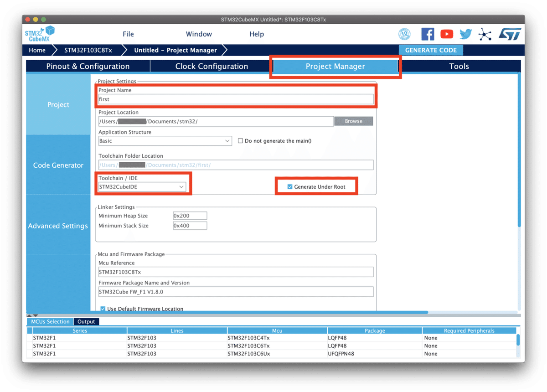Click the GENERATE CODE button

tap(431, 50)
